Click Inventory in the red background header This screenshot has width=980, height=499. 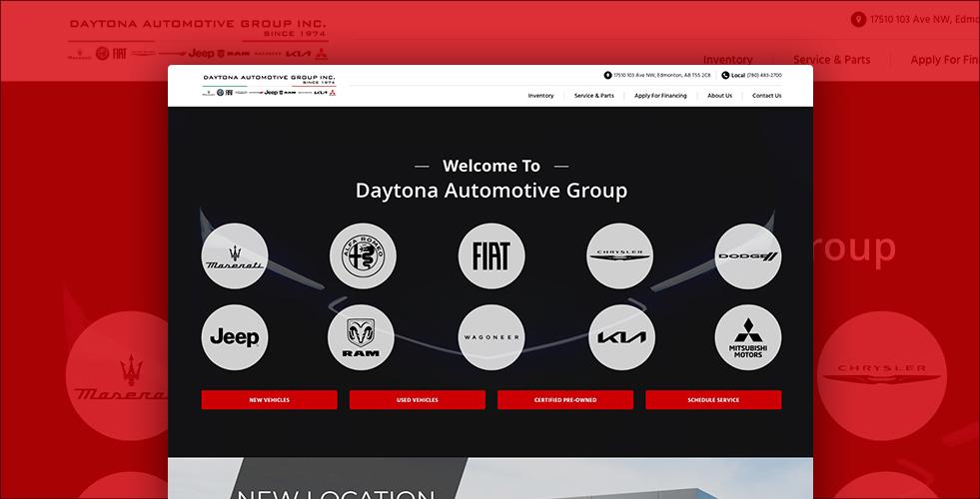(727, 60)
